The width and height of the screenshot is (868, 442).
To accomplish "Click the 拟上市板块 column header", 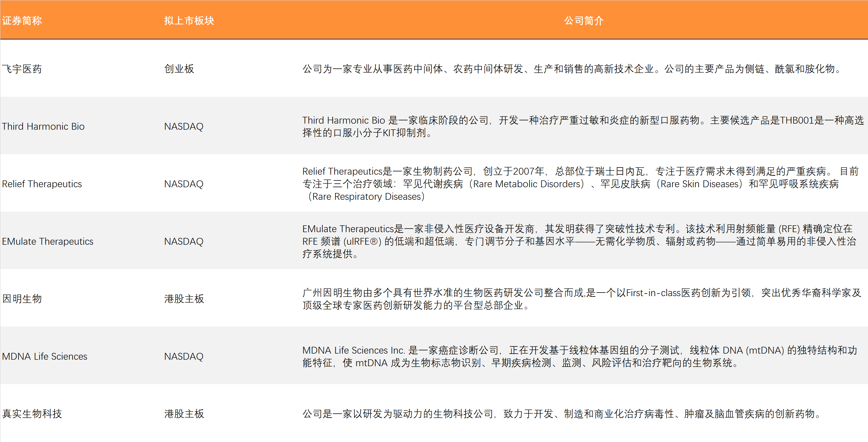I will click(189, 20).
